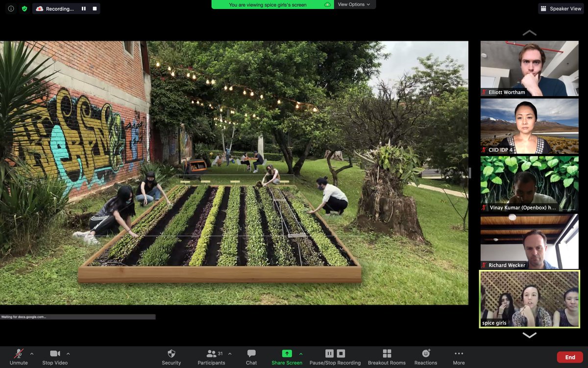Screen dimensions: 588x368
Task: Open the More options menu
Action: 459,357
